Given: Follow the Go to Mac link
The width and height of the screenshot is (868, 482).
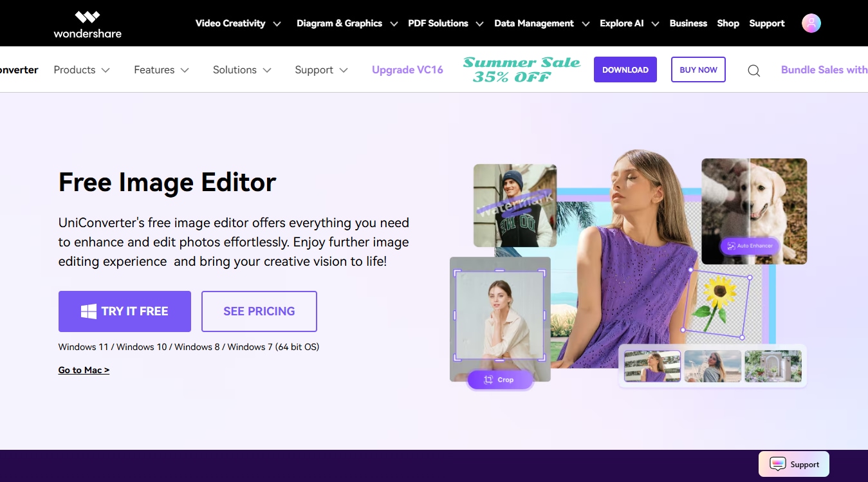Looking at the screenshot, I should point(84,370).
